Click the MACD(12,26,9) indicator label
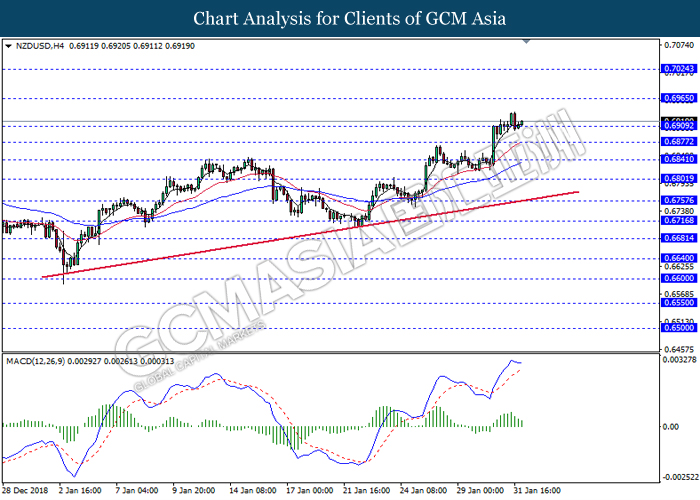The image size is (700, 500). click(35, 361)
